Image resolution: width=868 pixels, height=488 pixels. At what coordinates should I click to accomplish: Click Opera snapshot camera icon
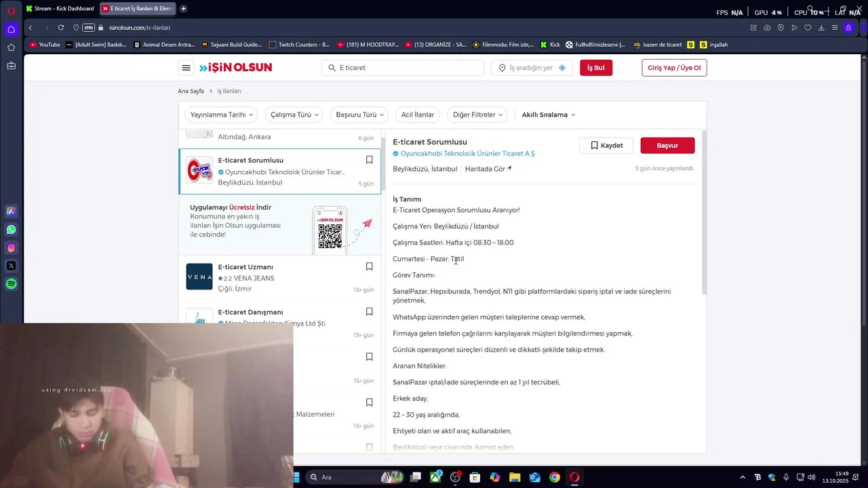767,28
